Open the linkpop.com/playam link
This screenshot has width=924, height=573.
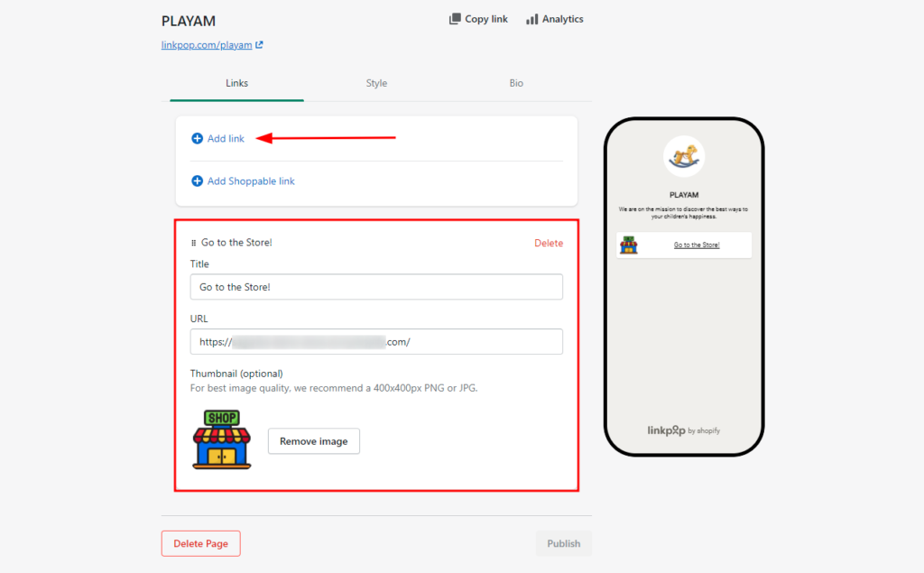[207, 45]
